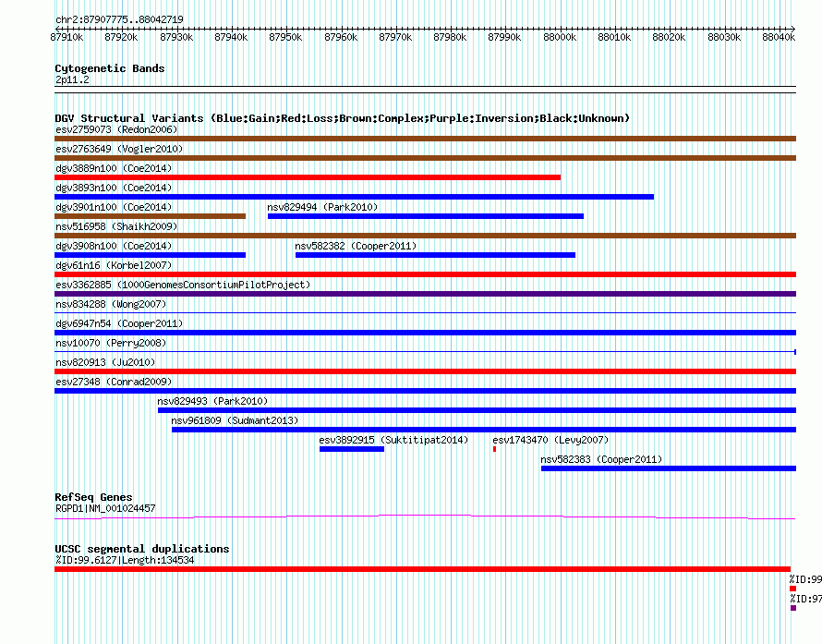Click the nsv820913 (Ju2010) red bar
822x644 pixels.
pyautogui.click(x=425, y=371)
